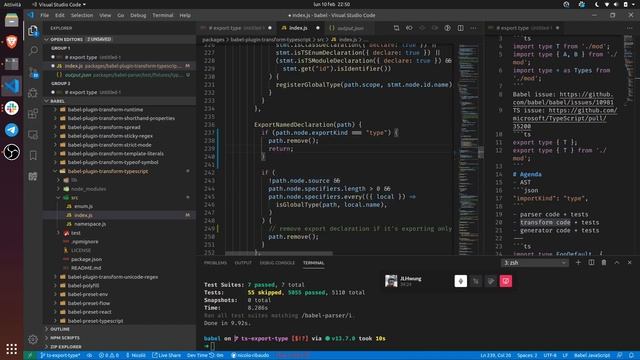Image resolution: width=640 pixels, height=360 pixels.
Task: Open the Debug view (bug icon)
Action: point(33,93)
